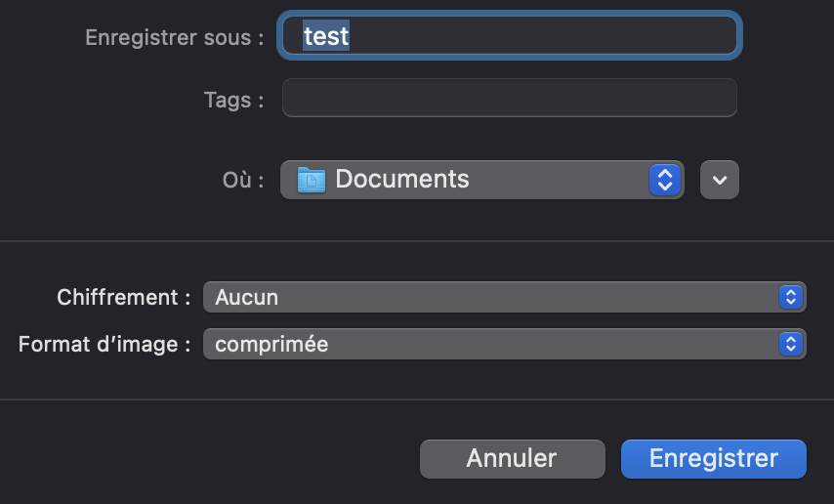Click the "Enregistrer sous :" label
The image size is (834, 504).
point(175,38)
